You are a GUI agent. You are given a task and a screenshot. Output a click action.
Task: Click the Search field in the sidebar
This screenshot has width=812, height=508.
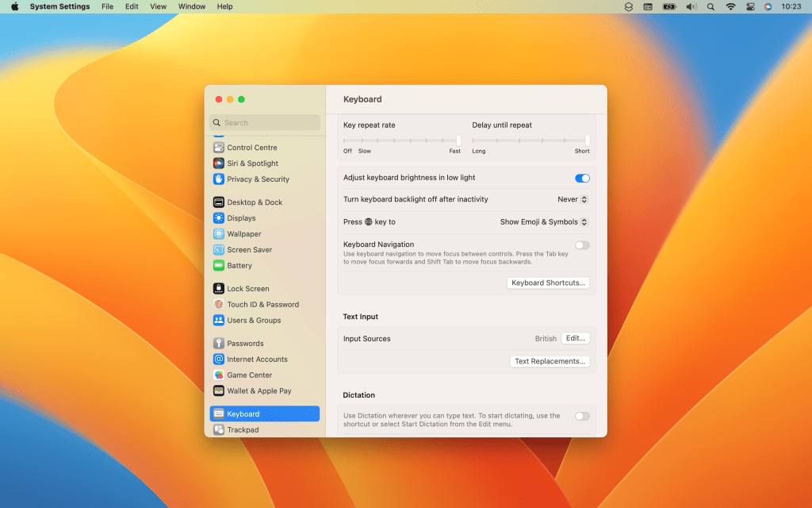point(265,123)
